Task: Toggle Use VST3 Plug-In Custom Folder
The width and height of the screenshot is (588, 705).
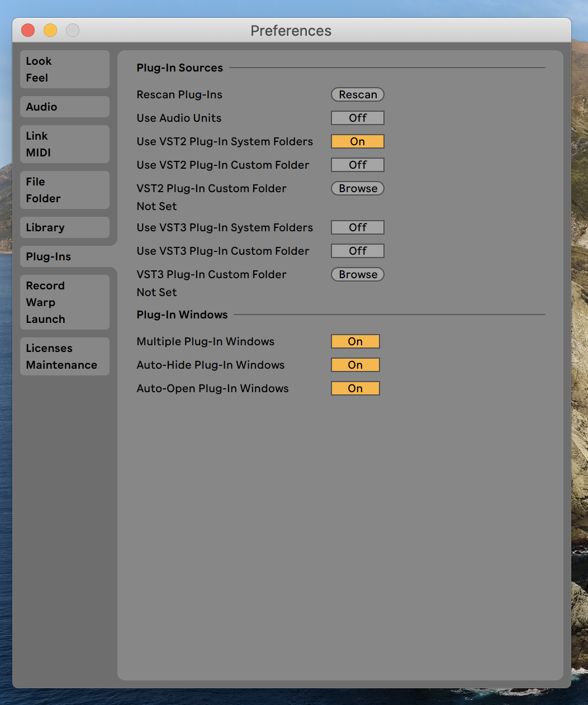Action: [x=358, y=251]
